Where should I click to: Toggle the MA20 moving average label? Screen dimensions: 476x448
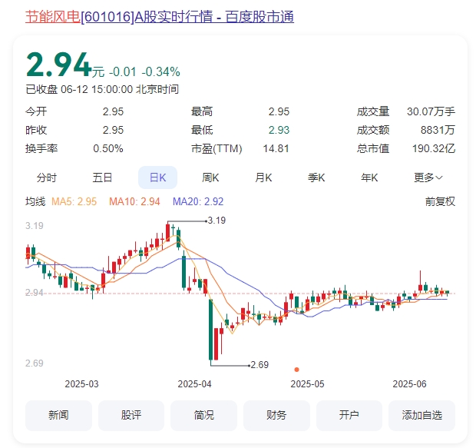pyautogui.click(x=198, y=201)
